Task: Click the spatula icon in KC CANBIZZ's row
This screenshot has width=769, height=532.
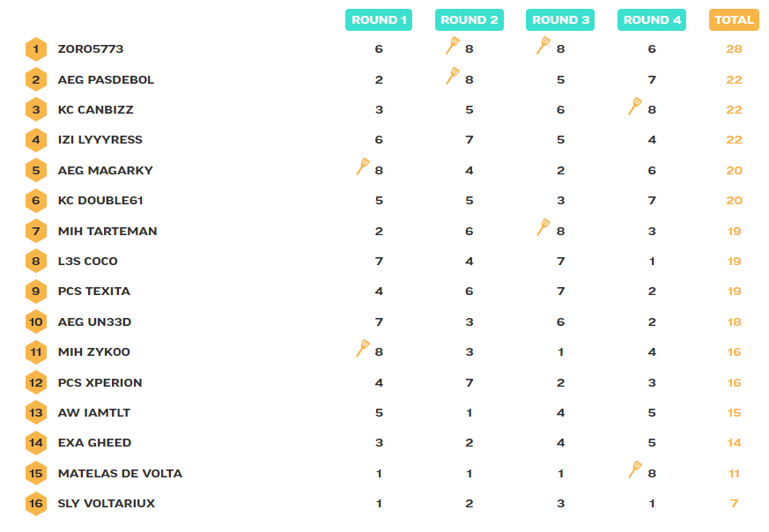Action: click(x=635, y=107)
